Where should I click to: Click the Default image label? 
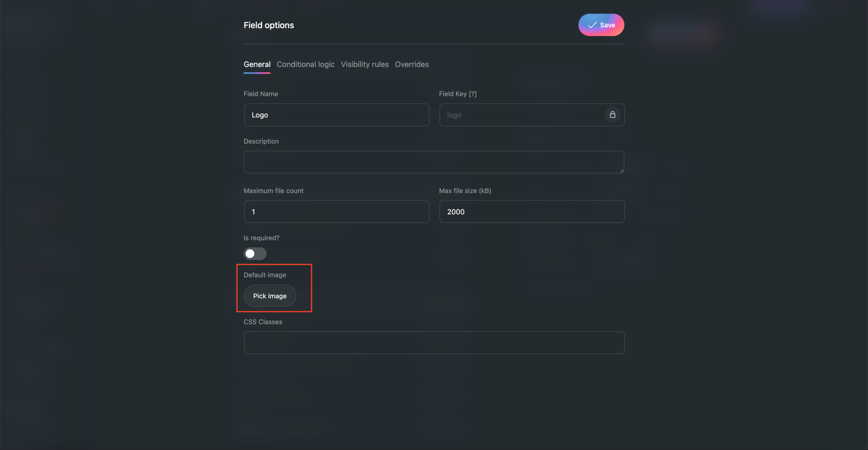click(x=265, y=275)
